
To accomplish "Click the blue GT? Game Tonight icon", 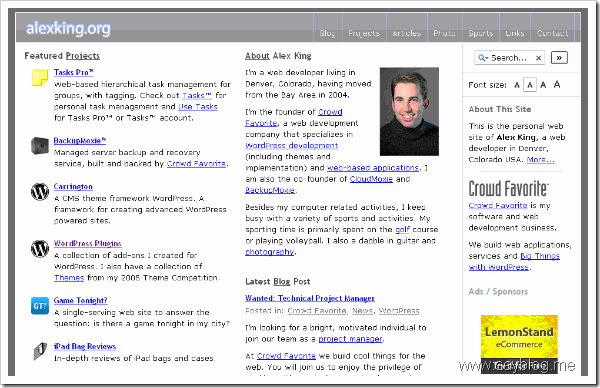I will click(x=40, y=306).
